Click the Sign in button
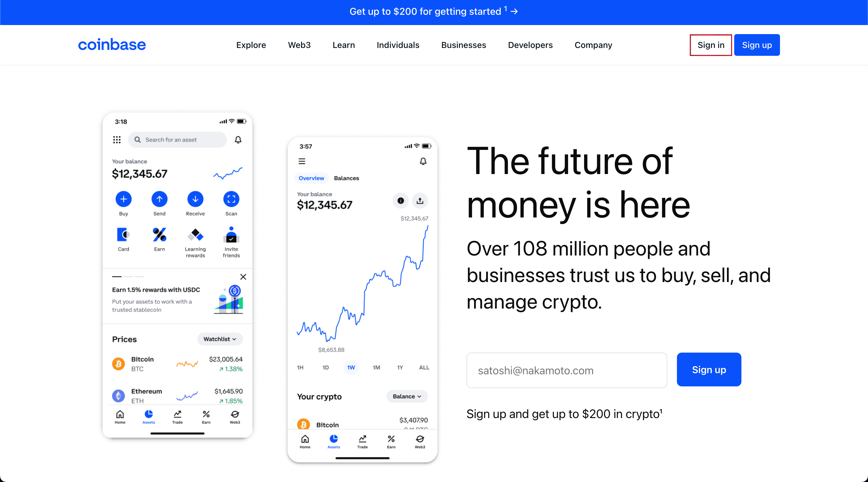868x482 pixels. click(710, 45)
